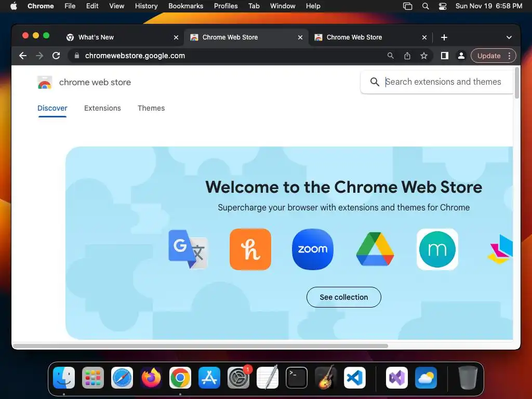This screenshot has height=399, width=532.
Task: Click the horizontal scrollbar at page bottom
Action: [200, 346]
